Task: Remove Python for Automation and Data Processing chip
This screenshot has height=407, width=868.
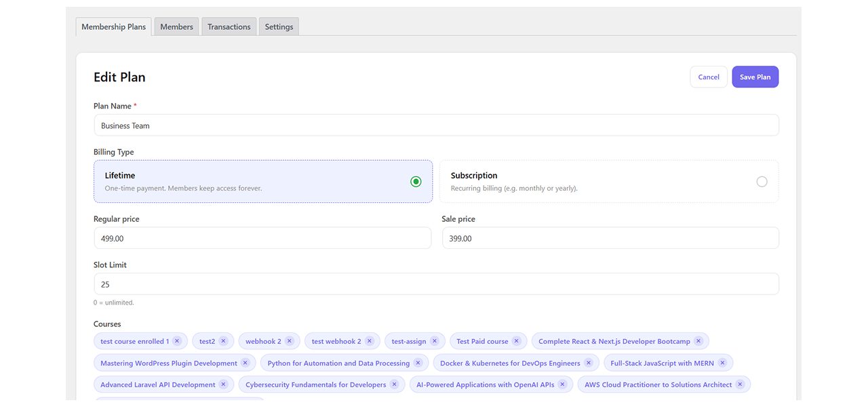Action: pyautogui.click(x=418, y=363)
